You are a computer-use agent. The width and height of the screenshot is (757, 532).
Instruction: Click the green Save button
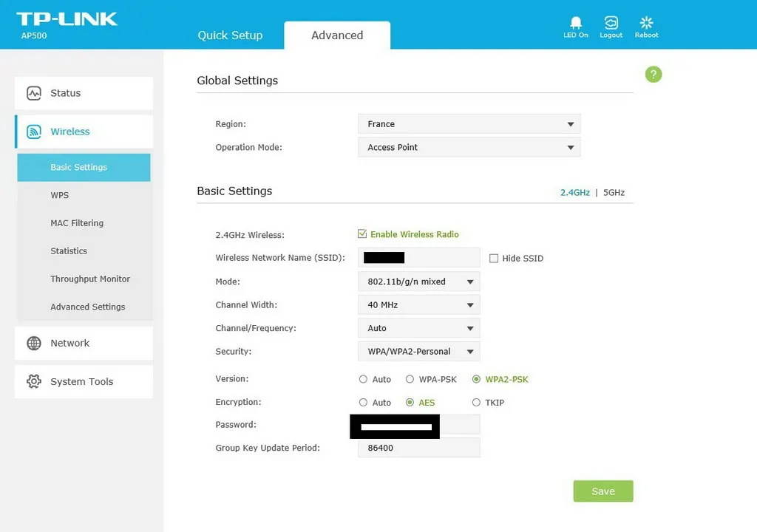point(603,491)
